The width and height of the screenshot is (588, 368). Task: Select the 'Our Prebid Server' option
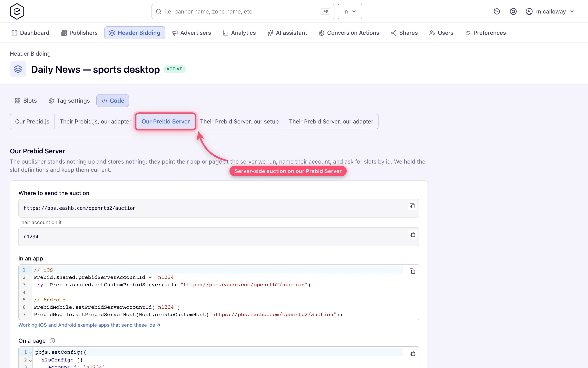pyautogui.click(x=165, y=121)
